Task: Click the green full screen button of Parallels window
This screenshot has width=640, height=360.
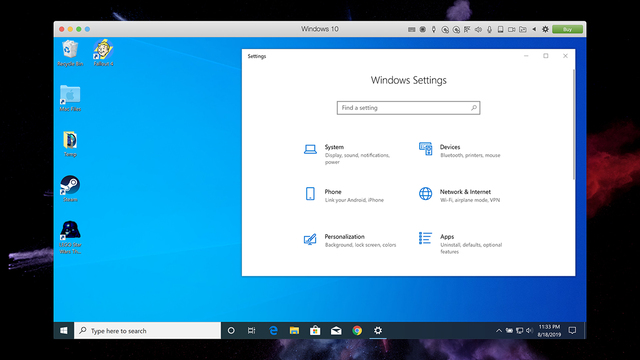Action: click(x=79, y=29)
